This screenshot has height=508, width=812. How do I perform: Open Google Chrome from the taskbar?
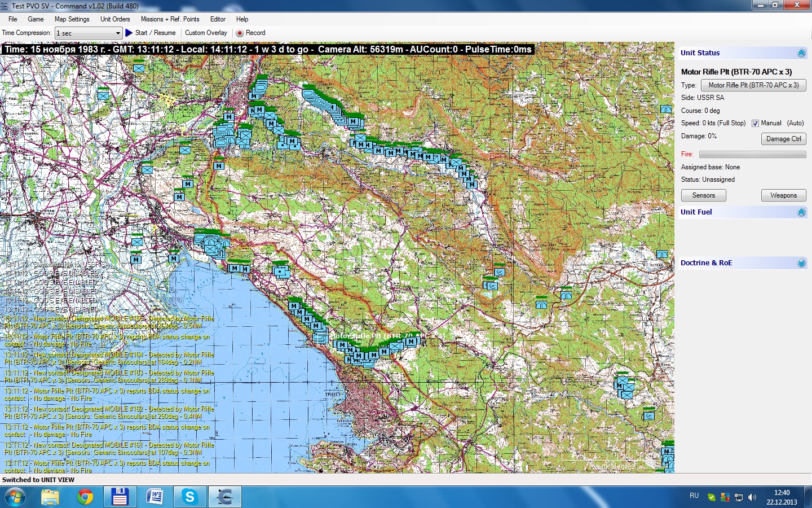coord(85,497)
